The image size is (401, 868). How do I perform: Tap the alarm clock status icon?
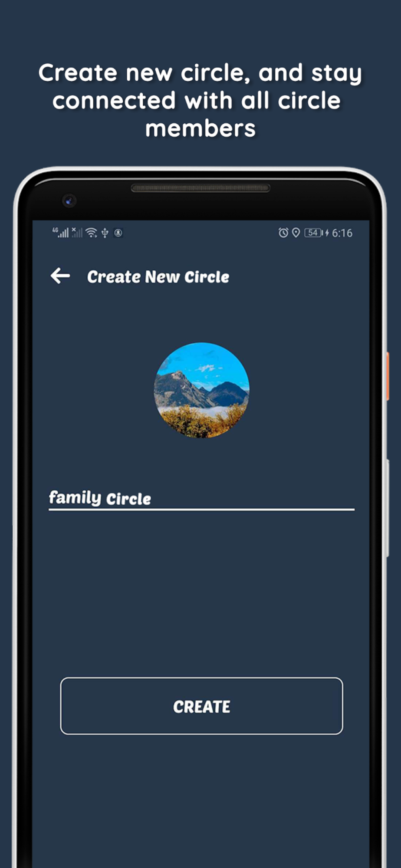pos(283,233)
